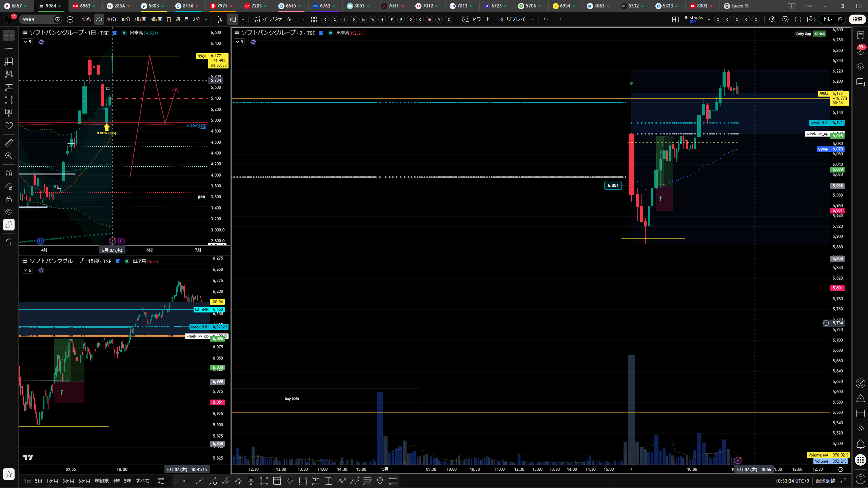Select the ruler measure tool
The width and height of the screenshot is (868, 488).
point(9,143)
